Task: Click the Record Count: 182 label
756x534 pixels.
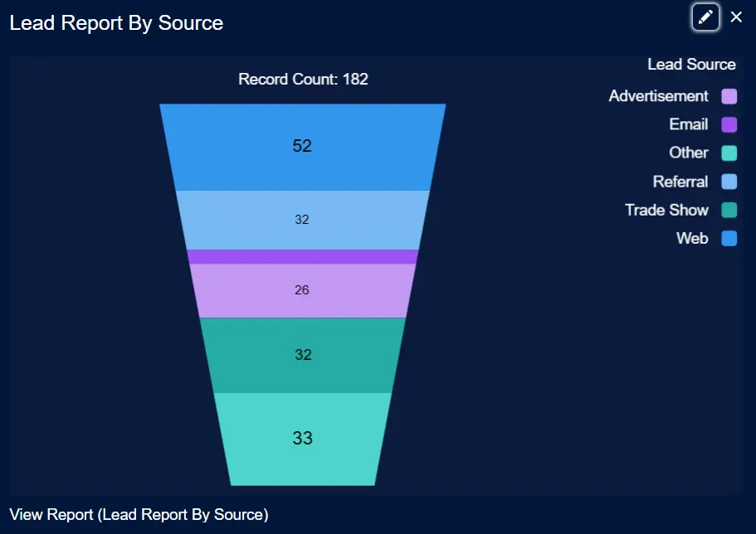Action: [x=303, y=80]
